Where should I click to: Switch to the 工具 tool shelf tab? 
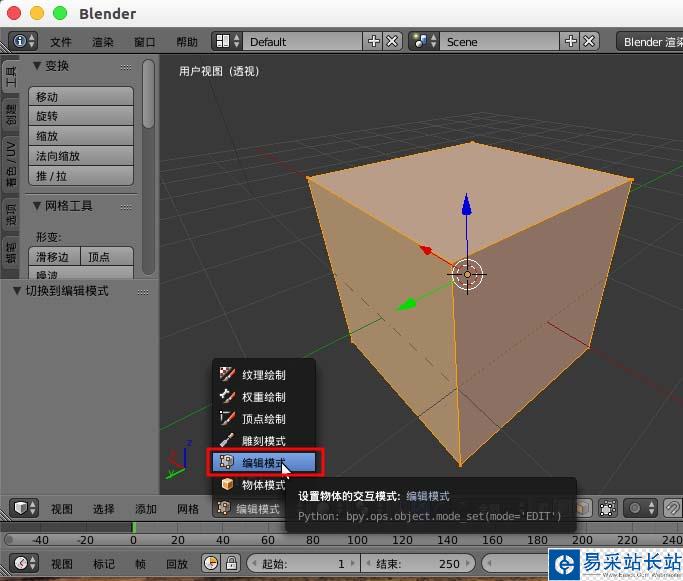pos(10,77)
